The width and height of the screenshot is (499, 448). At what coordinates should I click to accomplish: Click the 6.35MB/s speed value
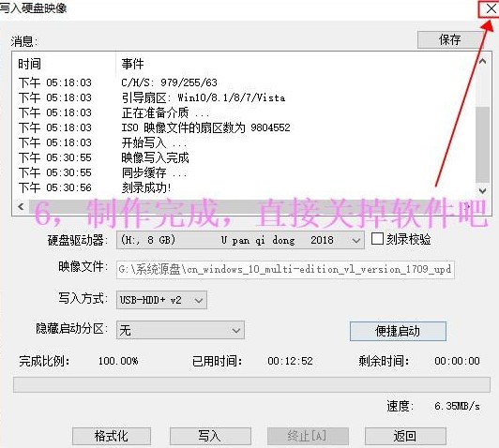tap(457, 407)
